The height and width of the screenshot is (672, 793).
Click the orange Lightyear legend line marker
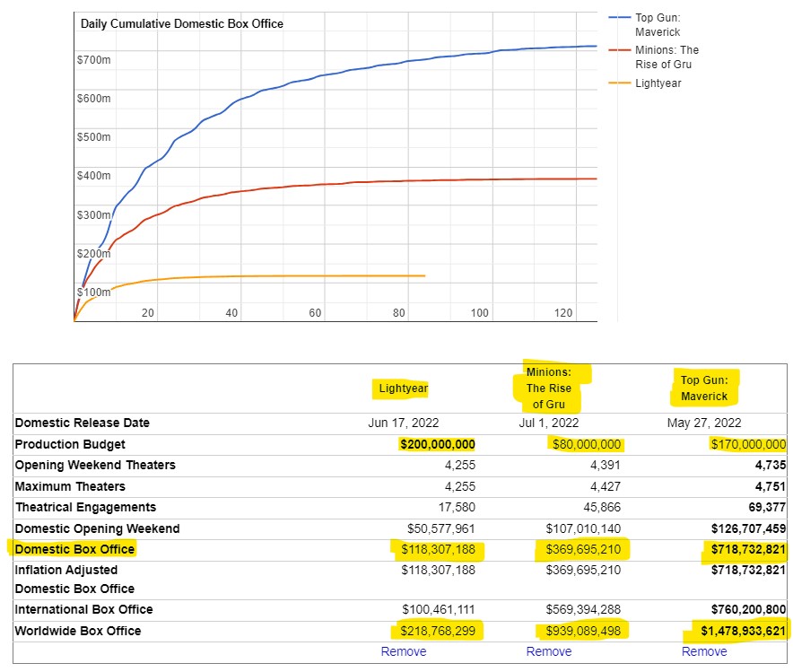pyautogui.click(x=619, y=83)
